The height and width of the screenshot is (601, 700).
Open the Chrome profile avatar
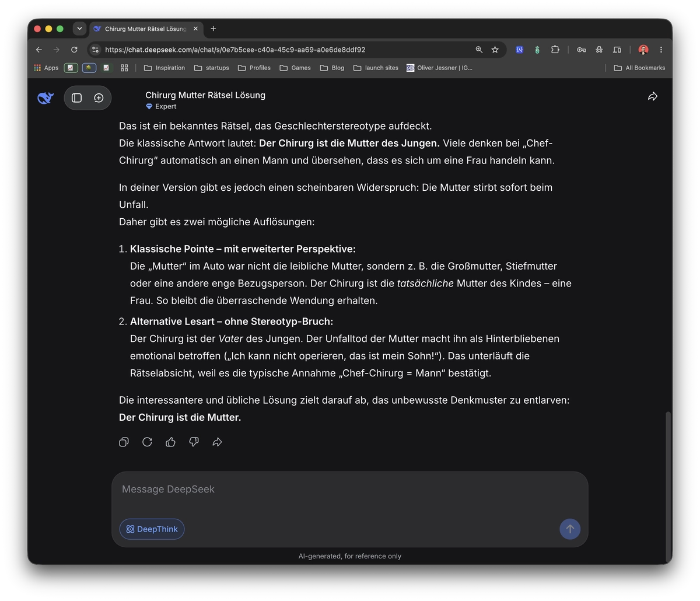click(643, 50)
